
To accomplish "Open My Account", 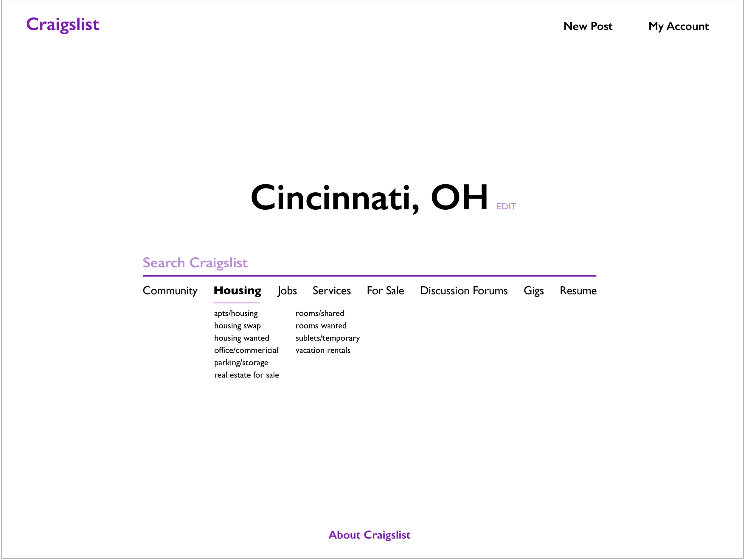I will [x=678, y=26].
